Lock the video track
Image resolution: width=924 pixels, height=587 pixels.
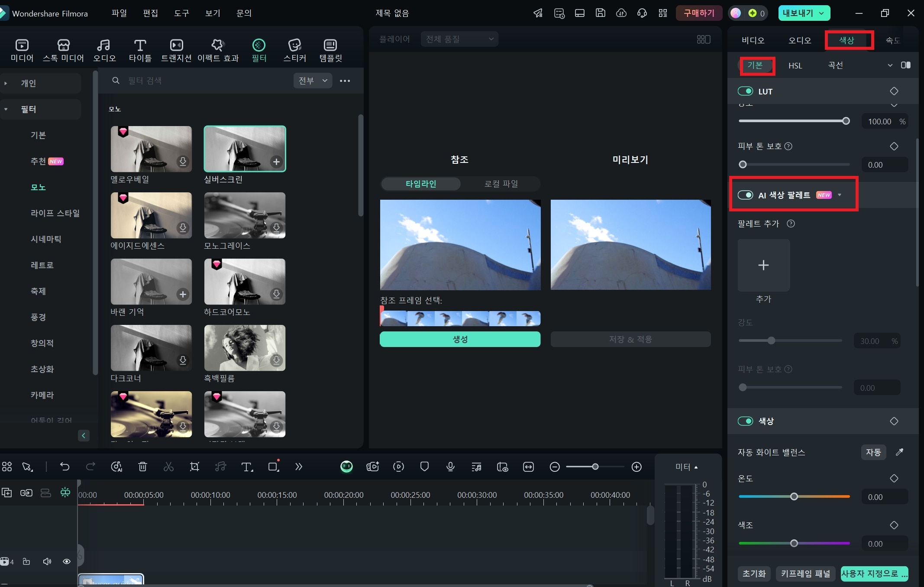(x=26, y=561)
